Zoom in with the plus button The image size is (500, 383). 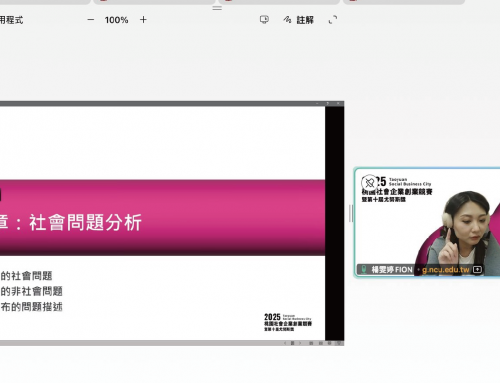143,20
